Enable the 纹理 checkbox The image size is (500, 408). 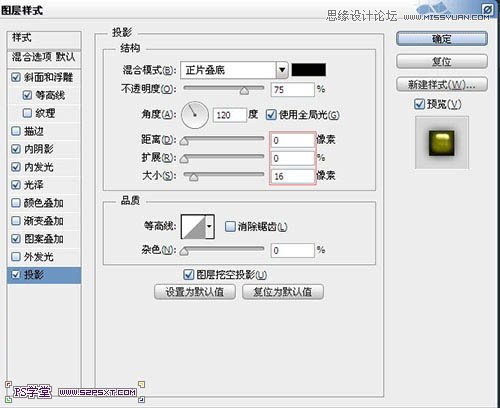27,113
